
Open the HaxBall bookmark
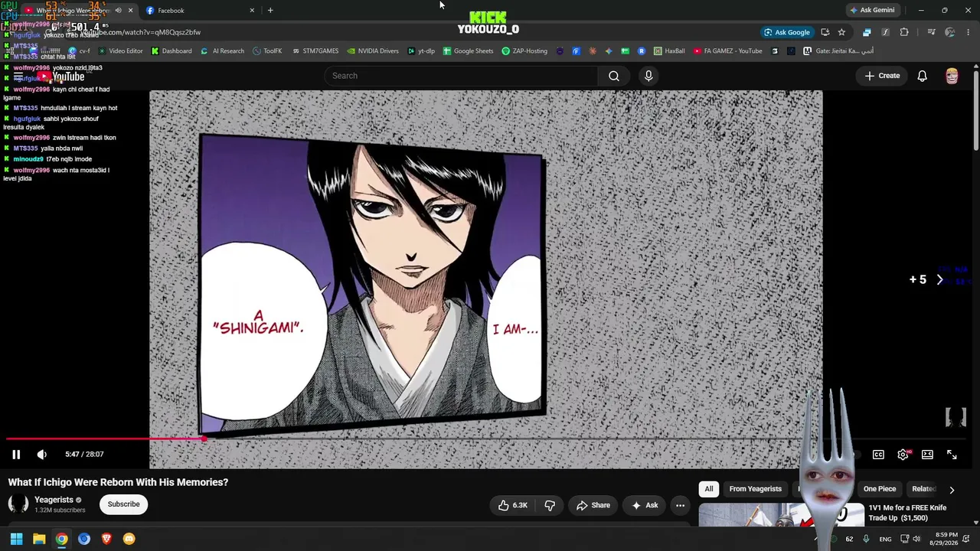[x=669, y=51]
